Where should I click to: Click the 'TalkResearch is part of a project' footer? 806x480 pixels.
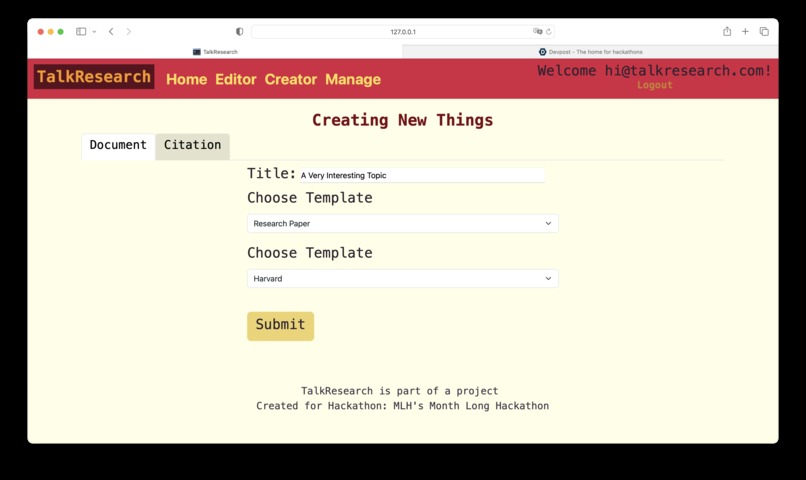(x=399, y=391)
